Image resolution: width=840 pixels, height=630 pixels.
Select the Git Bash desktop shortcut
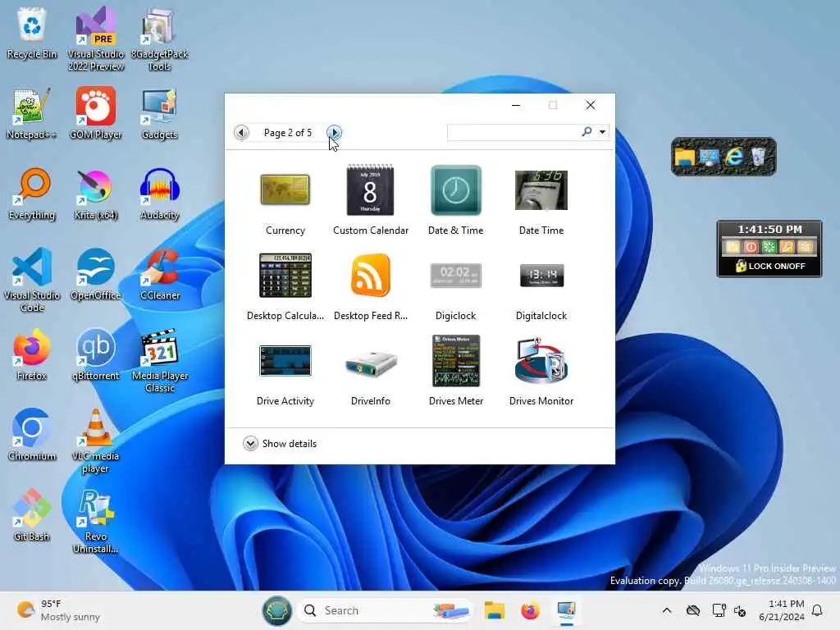(32, 515)
